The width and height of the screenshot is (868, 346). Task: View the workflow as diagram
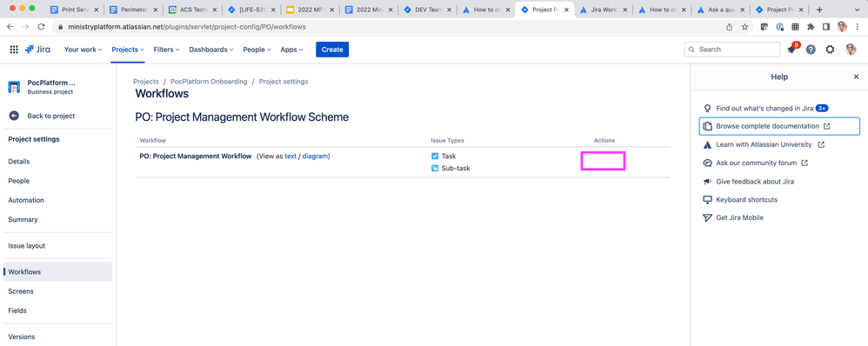point(315,156)
